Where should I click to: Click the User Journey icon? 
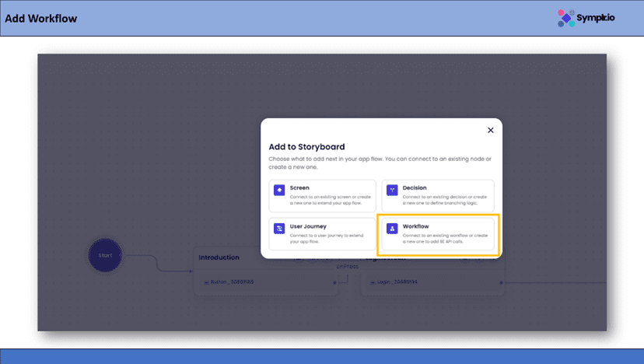(279, 229)
